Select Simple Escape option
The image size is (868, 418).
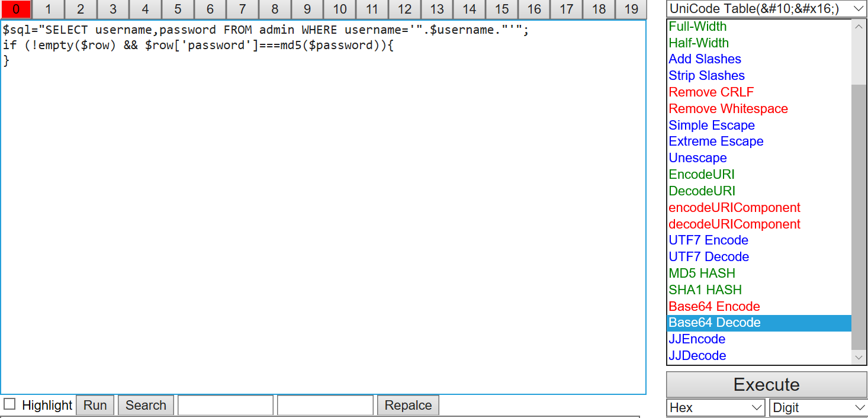[759, 126]
